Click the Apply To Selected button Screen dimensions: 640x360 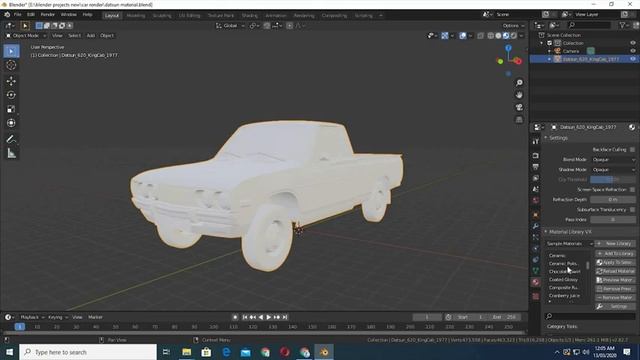click(x=615, y=262)
